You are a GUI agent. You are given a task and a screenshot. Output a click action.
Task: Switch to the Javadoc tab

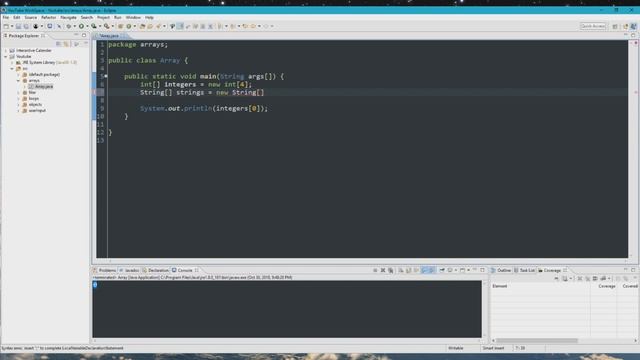pyautogui.click(x=129, y=270)
